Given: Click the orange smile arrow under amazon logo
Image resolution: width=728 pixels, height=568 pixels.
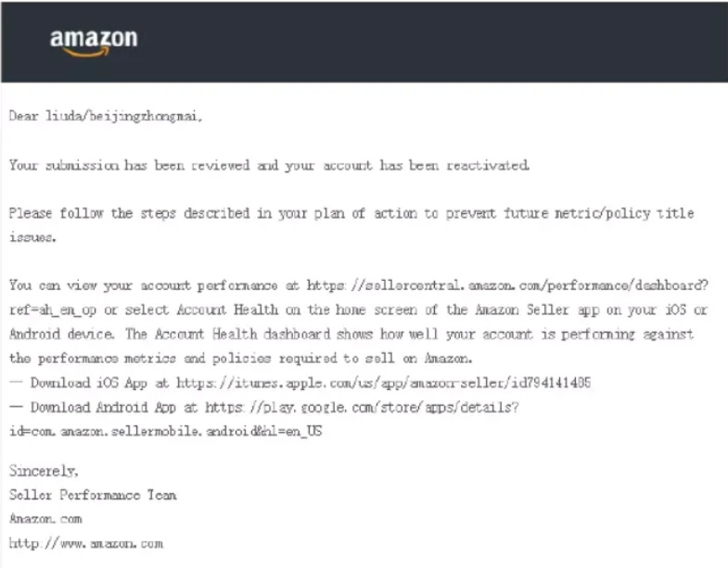Looking at the screenshot, I should click(x=86, y=52).
